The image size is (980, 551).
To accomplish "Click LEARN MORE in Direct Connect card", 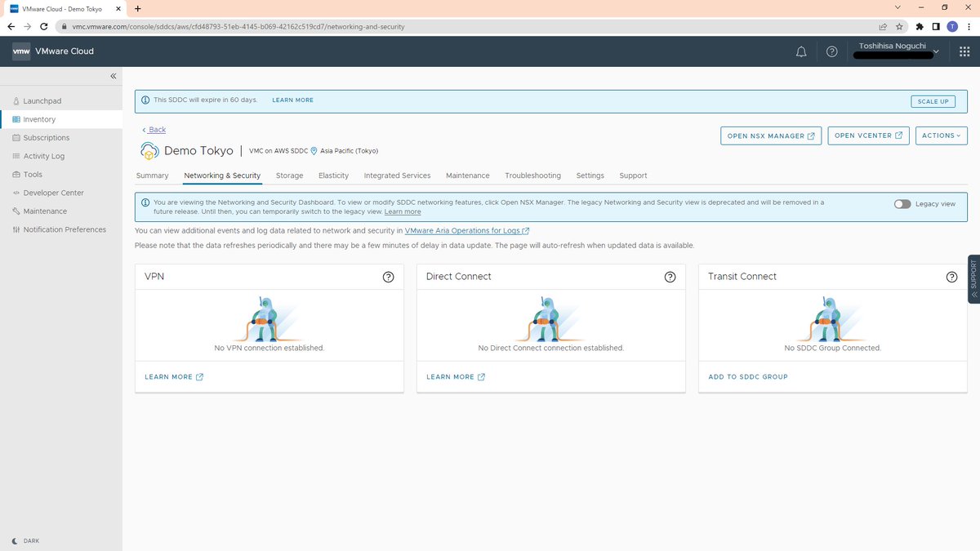I will coord(456,377).
